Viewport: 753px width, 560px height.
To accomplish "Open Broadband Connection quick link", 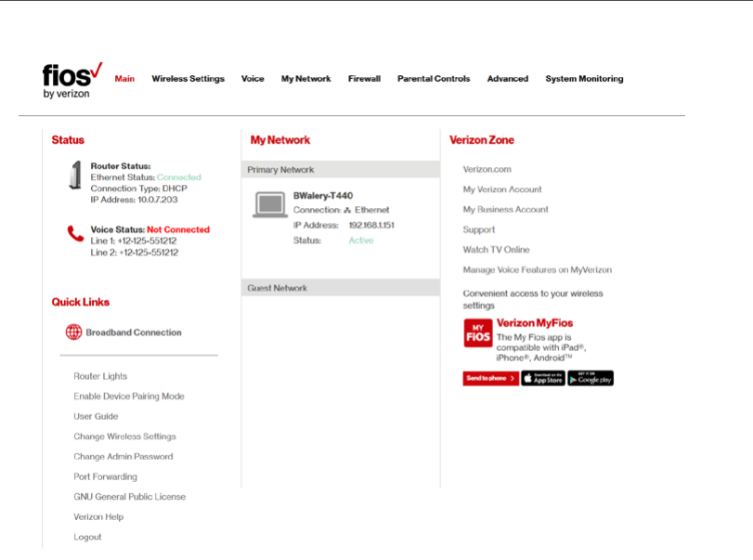I will pyautogui.click(x=134, y=332).
